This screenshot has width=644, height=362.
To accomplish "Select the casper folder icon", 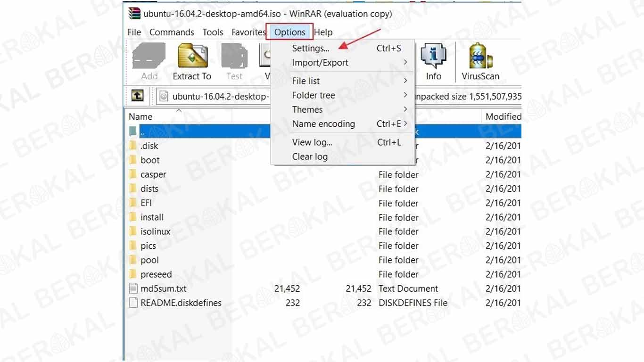I will coord(133,174).
